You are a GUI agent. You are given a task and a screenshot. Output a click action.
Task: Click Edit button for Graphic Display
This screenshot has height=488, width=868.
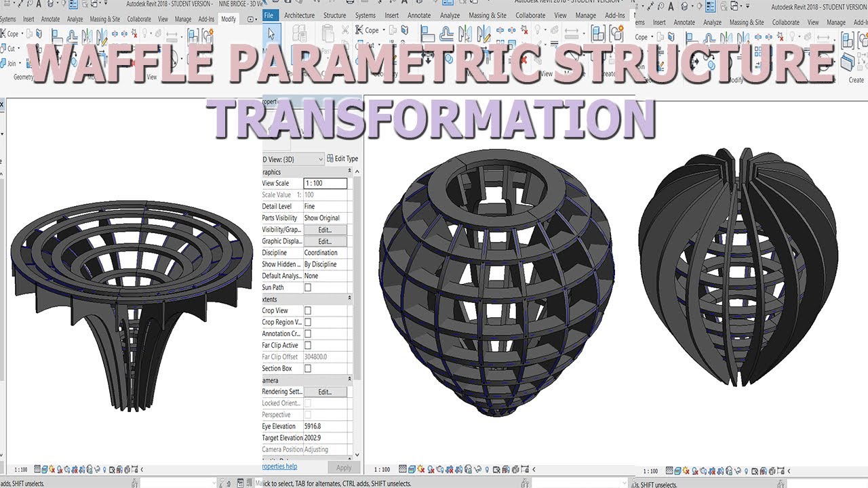[x=325, y=241]
